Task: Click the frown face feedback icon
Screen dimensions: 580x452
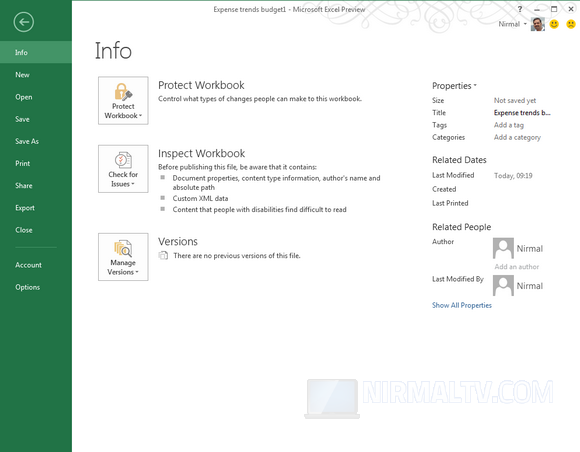Action: click(571, 24)
